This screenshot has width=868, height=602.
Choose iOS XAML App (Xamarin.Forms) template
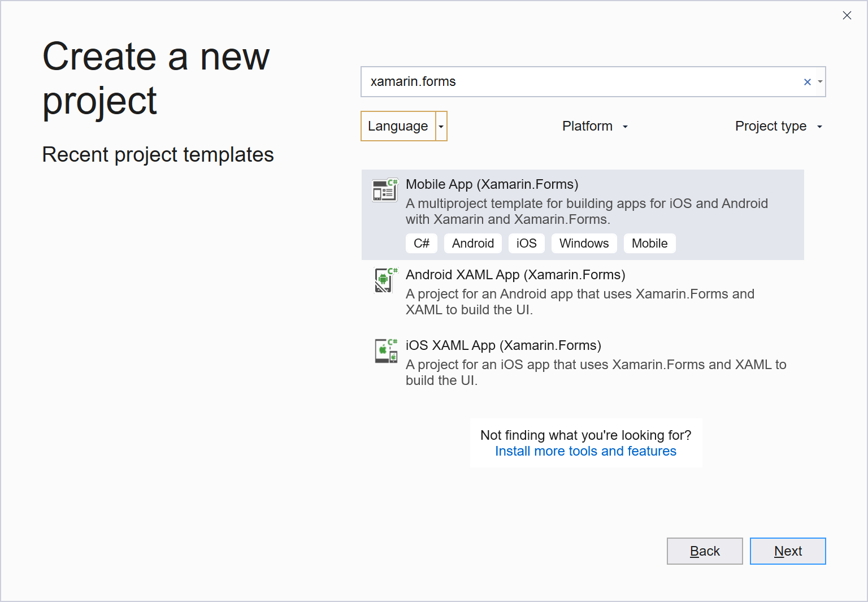(503, 345)
